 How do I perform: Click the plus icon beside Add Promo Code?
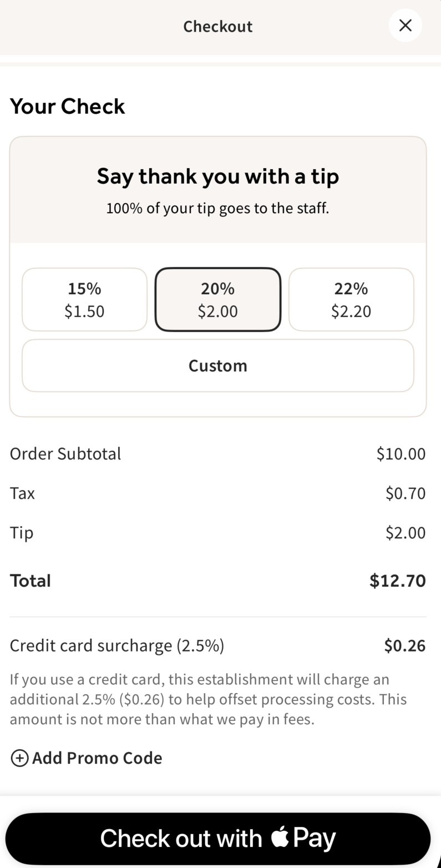pyautogui.click(x=19, y=758)
